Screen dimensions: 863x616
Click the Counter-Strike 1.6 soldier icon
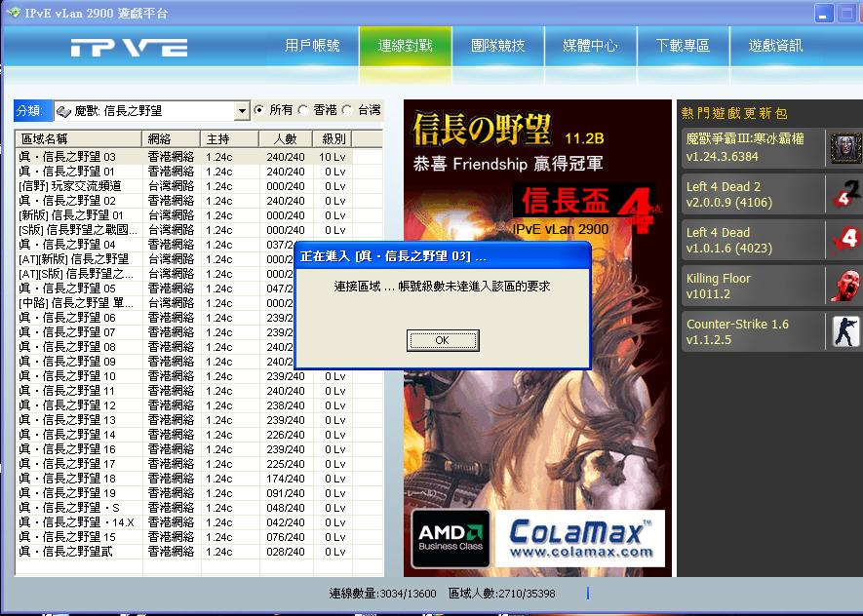[845, 331]
